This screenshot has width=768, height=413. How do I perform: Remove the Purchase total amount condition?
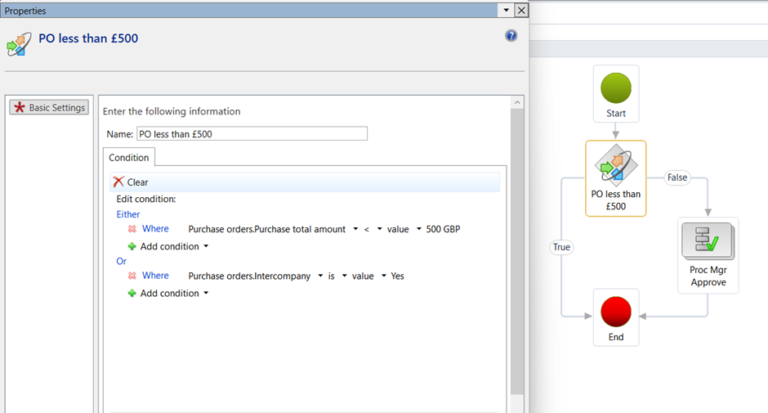pos(132,229)
